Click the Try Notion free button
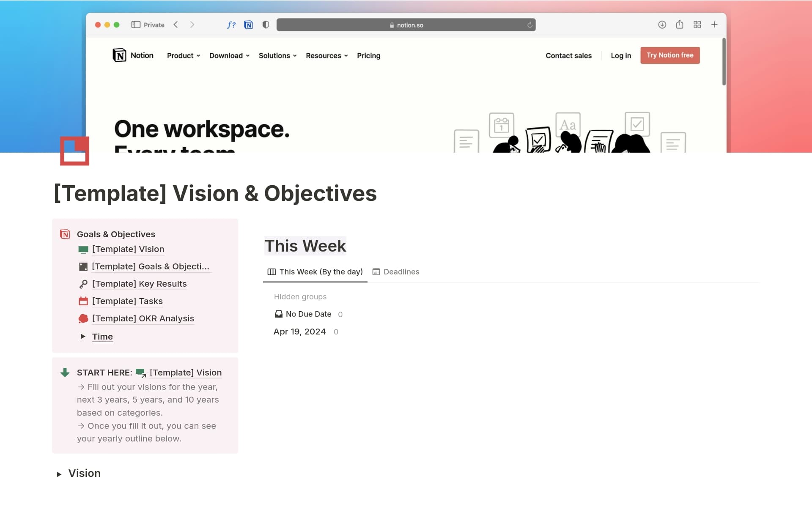 (x=669, y=55)
